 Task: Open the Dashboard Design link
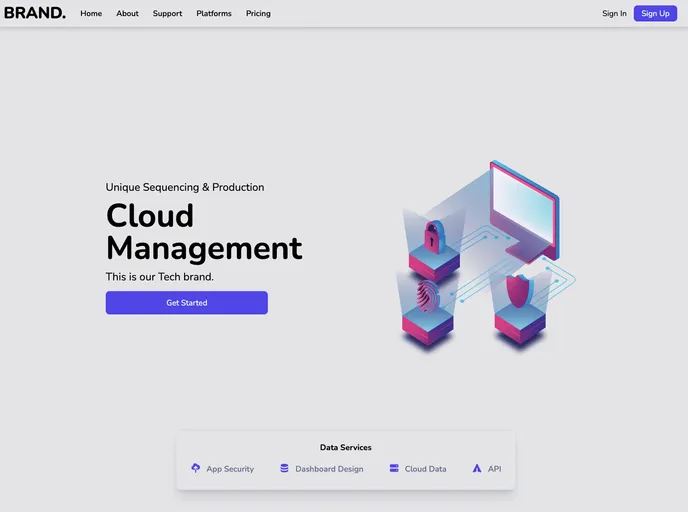(329, 469)
